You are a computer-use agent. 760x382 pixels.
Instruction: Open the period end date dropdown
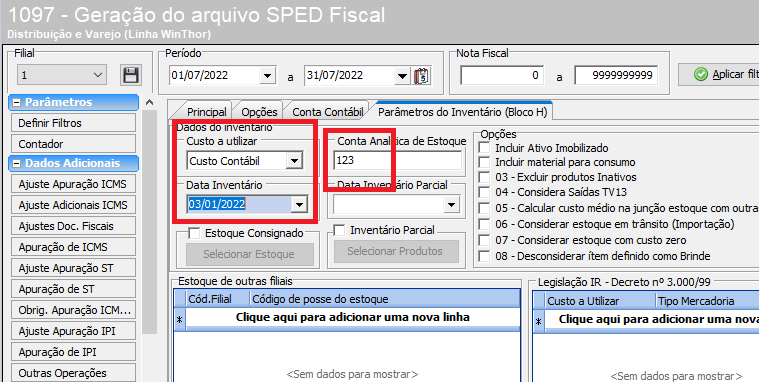coord(402,76)
